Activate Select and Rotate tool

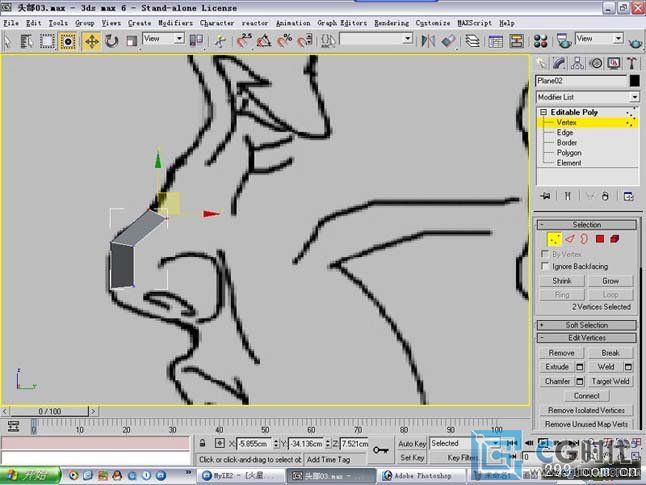coord(112,41)
